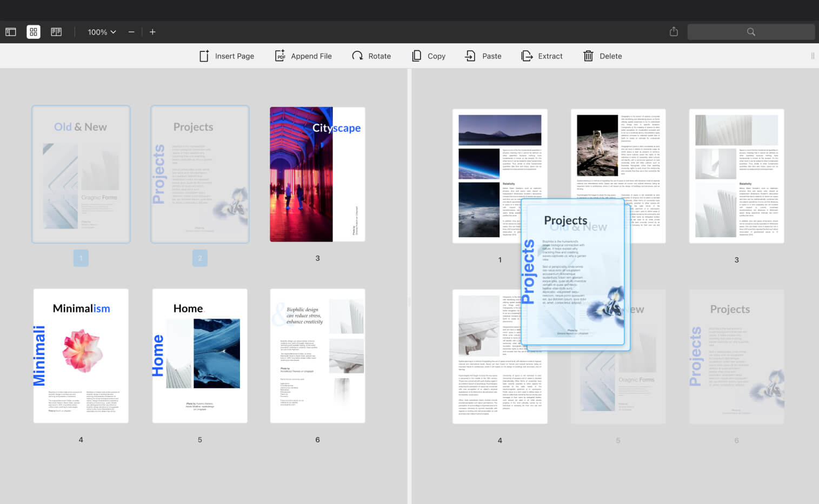Click the search field
The image size is (819, 504).
click(x=750, y=32)
